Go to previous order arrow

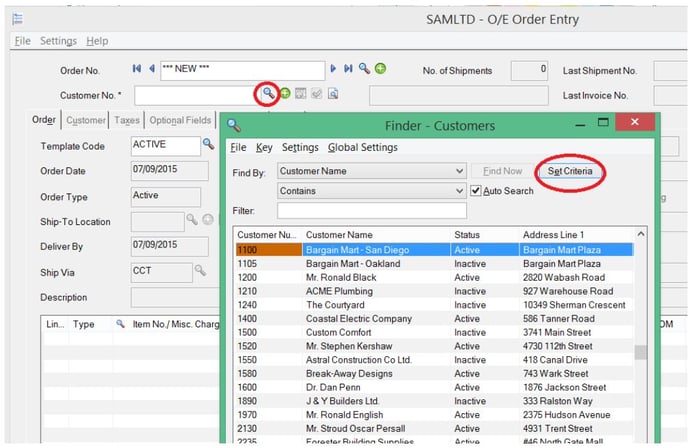tap(152, 69)
